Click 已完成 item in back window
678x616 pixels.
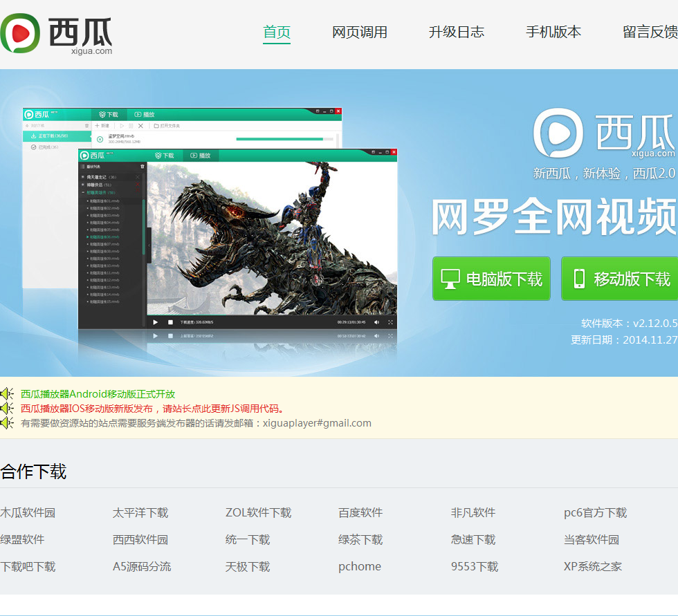point(44,147)
